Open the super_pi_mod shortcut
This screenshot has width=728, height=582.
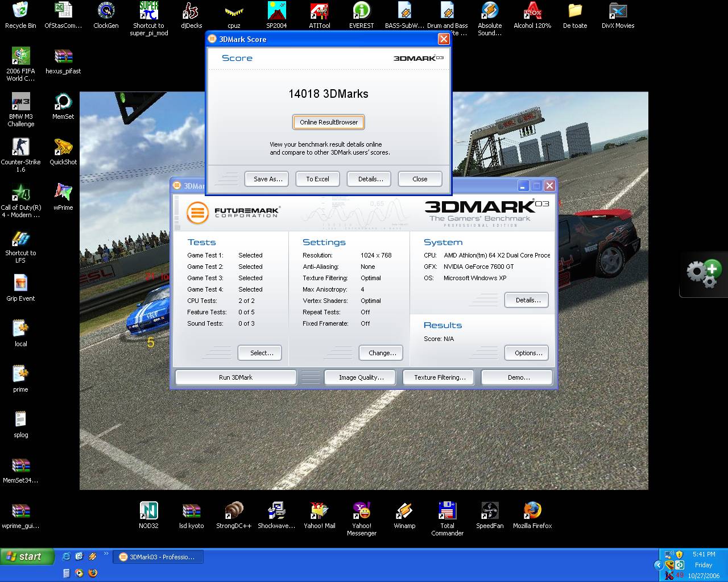[148, 19]
